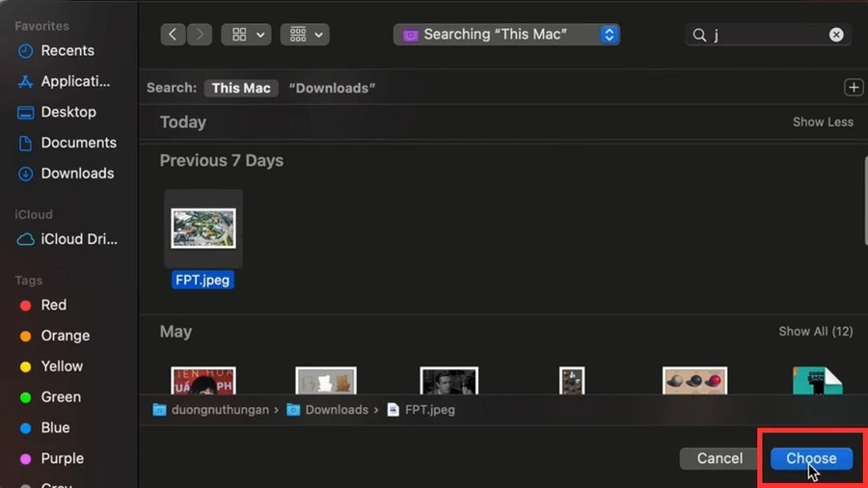The width and height of the screenshot is (868, 488).
Task: Open Desktop in the sidebar
Action: (x=68, y=112)
